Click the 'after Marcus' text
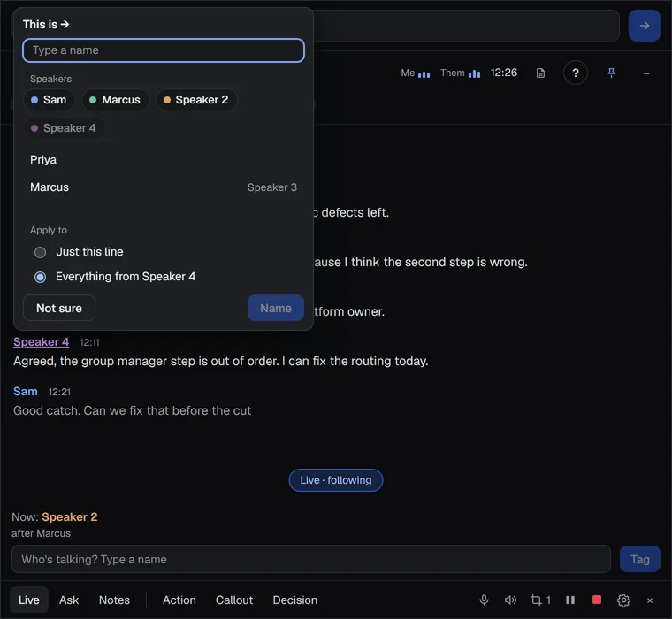Image resolution: width=672 pixels, height=619 pixels. point(42,533)
